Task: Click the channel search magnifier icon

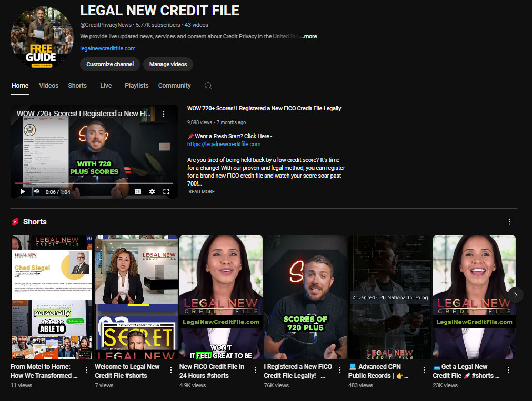Action: 208,86
